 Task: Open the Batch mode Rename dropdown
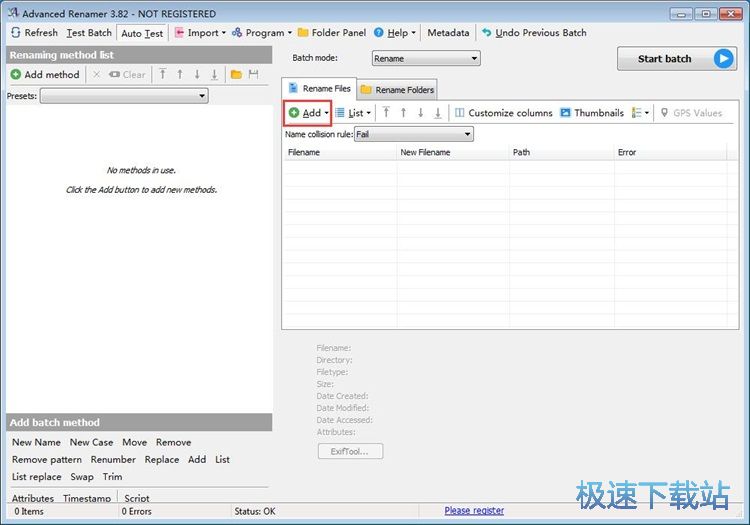coord(426,58)
